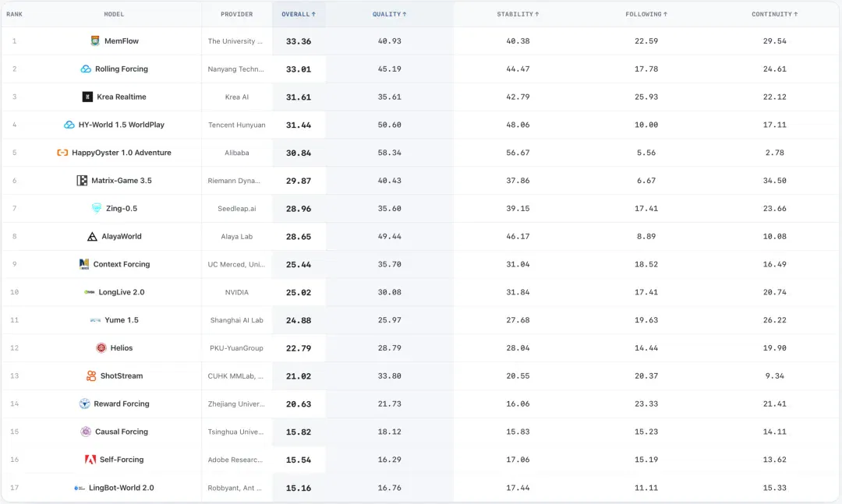Click the Model column header
Screen dimensions: 842x504
[114, 14]
